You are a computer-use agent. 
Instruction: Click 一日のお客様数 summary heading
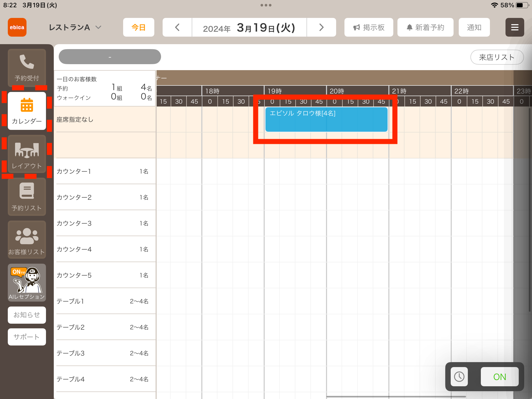point(77,79)
